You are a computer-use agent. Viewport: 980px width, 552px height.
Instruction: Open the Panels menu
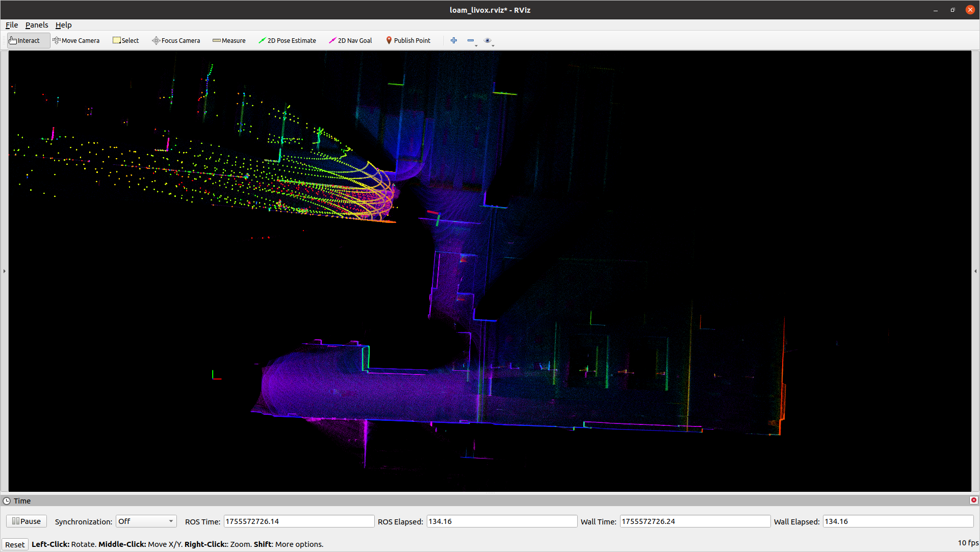(37, 24)
